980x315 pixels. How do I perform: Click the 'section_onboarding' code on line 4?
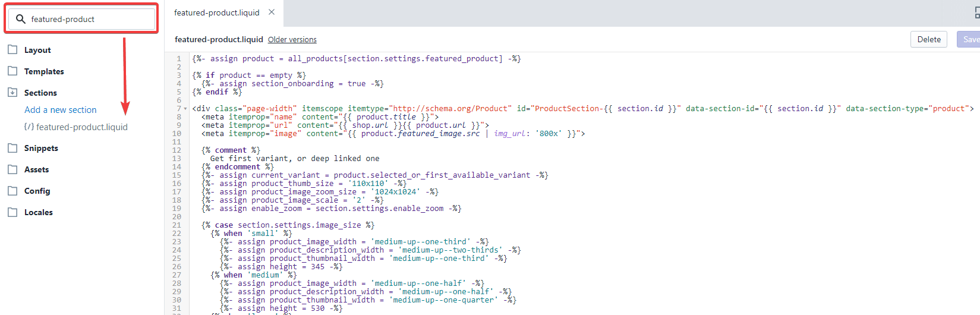click(292, 84)
